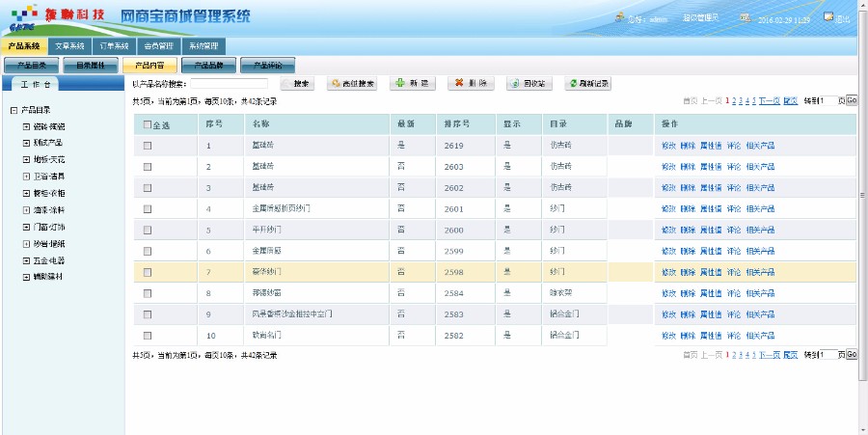The image size is (868, 435).
Task: Select the 产品系统 tab
Action: [24, 46]
